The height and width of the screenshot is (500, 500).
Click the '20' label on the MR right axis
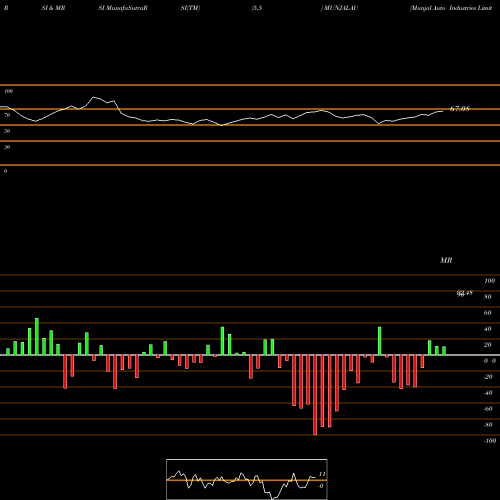[x=488, y=345]
